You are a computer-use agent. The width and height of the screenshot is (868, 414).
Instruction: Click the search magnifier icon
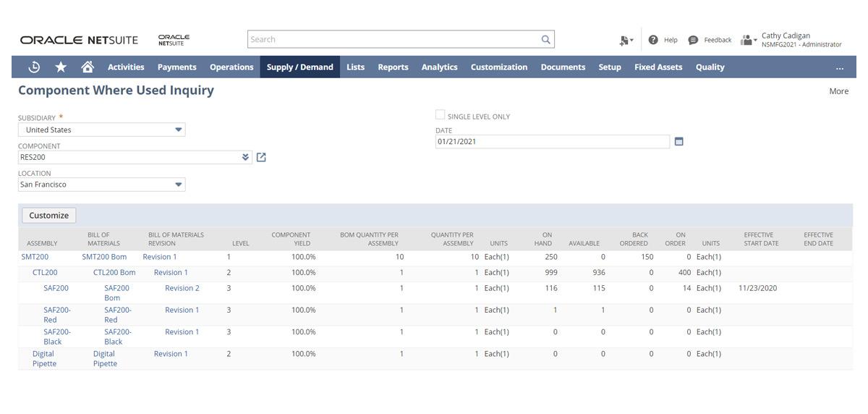[546, 39]
